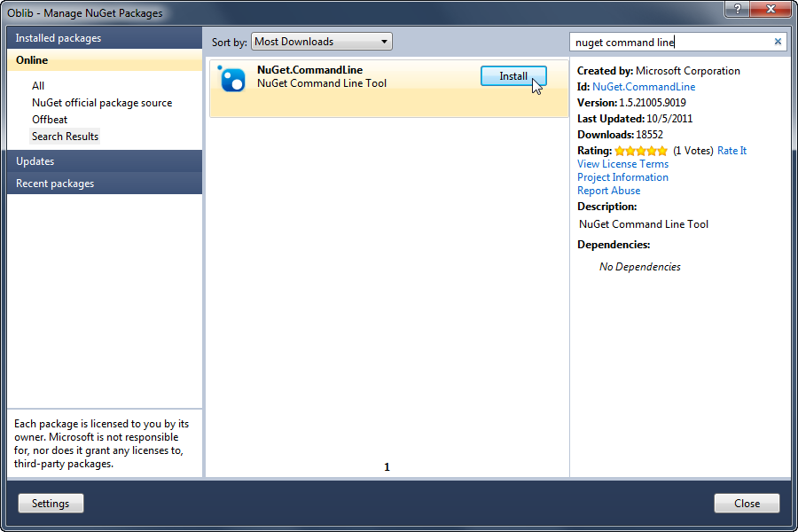Open the Project Information link
The height and width of the screenshot is (532, 798).
click(623, 177)
